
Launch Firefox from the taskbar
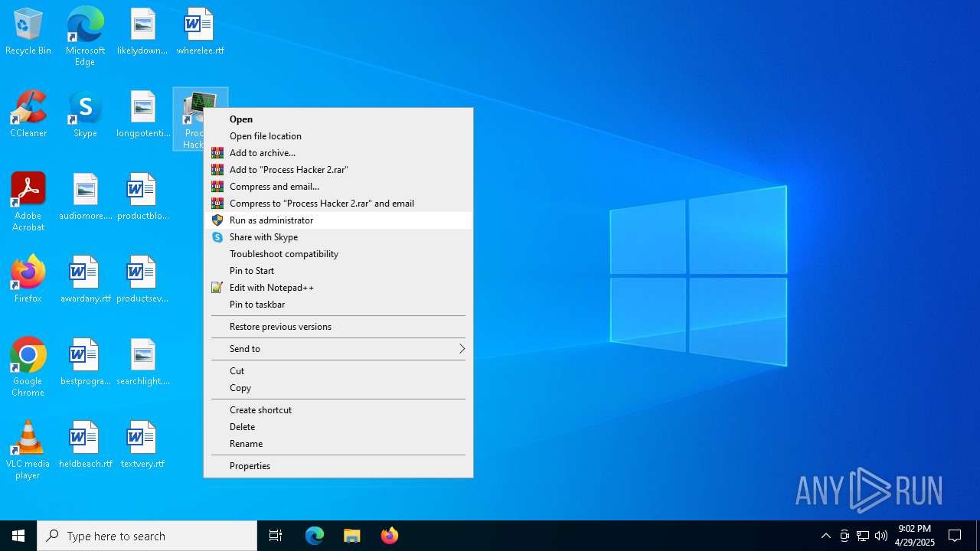pos(389,536)
